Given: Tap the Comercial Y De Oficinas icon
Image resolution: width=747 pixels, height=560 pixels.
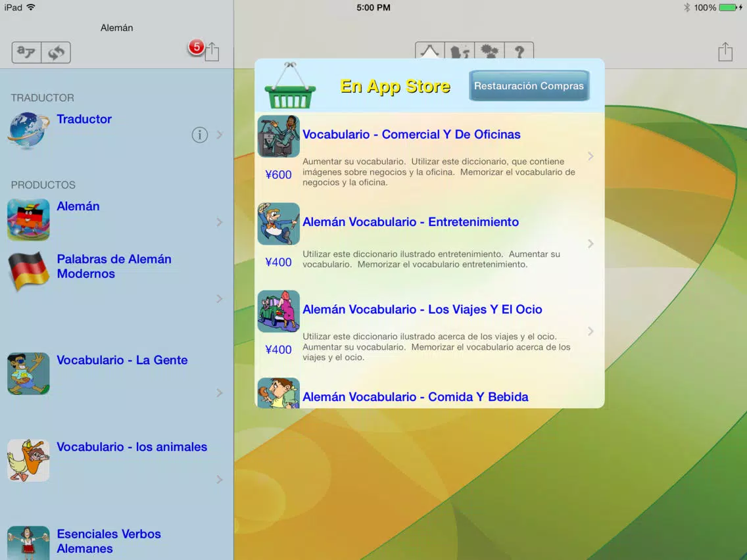Looking at the screenshot, I should [279, 136].
